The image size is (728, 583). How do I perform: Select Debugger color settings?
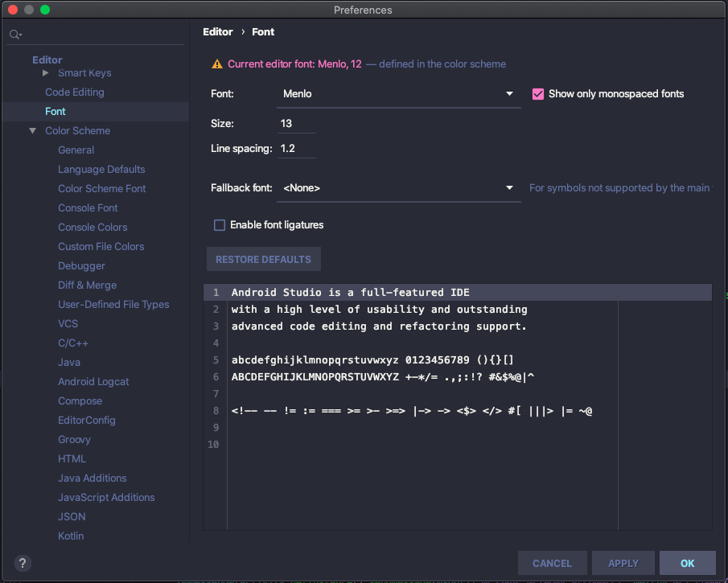click(81, 266)
